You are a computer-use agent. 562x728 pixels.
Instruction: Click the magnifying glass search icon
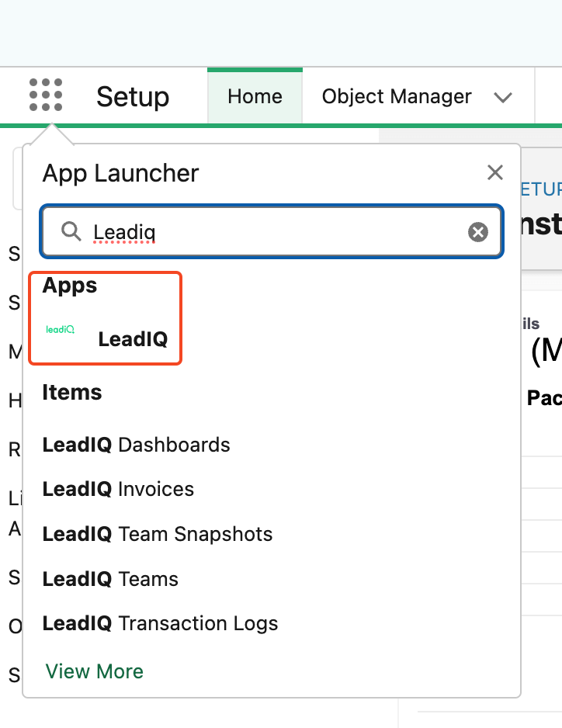71,231
